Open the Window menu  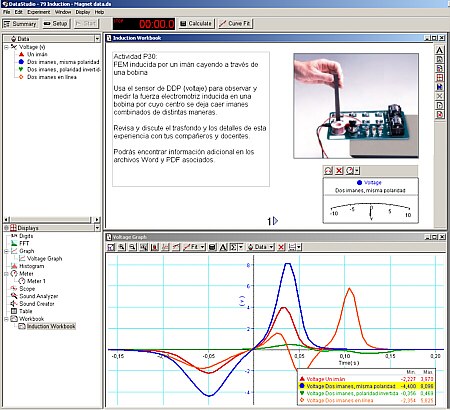[63, 12]
